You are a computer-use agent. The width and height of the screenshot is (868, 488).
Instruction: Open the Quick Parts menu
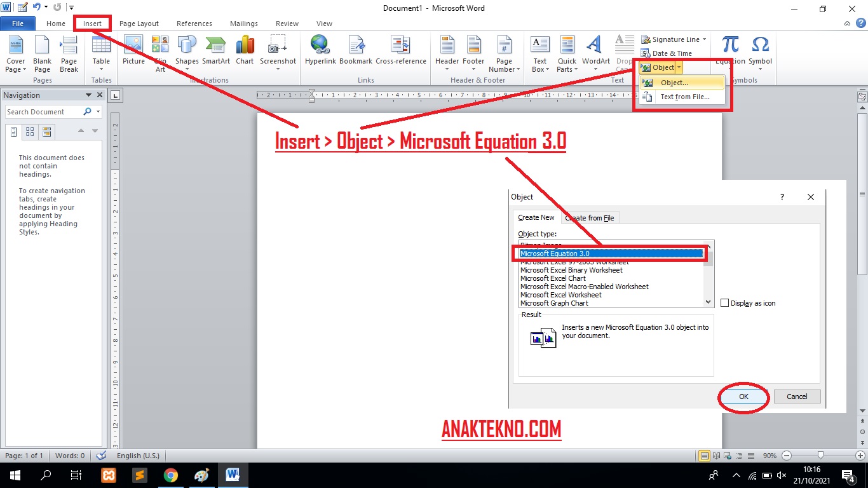click(567, 54)
